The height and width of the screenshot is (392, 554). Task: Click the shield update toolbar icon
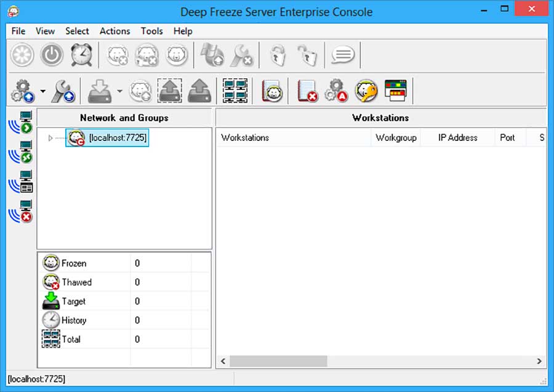(x=212, y=55)
